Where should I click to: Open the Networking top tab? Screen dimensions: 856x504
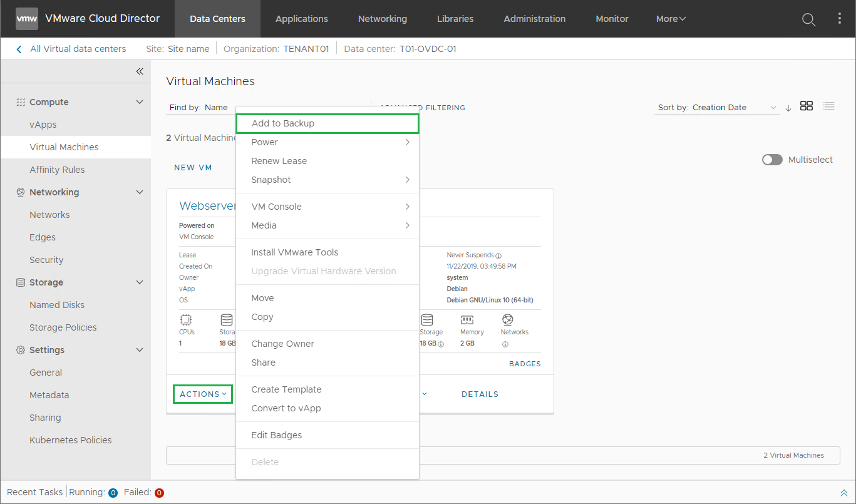pos(382,19)
